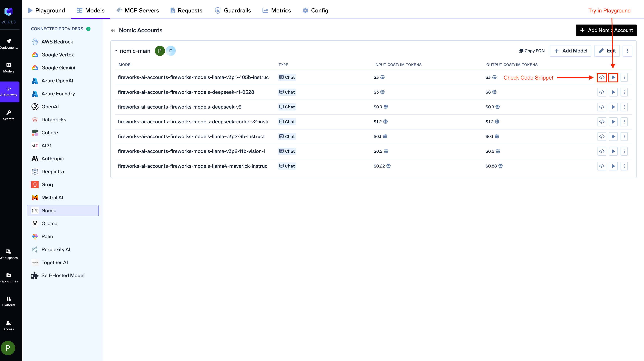Try deepseek-r1-0528 in Playground

click(x=613, y=92)
